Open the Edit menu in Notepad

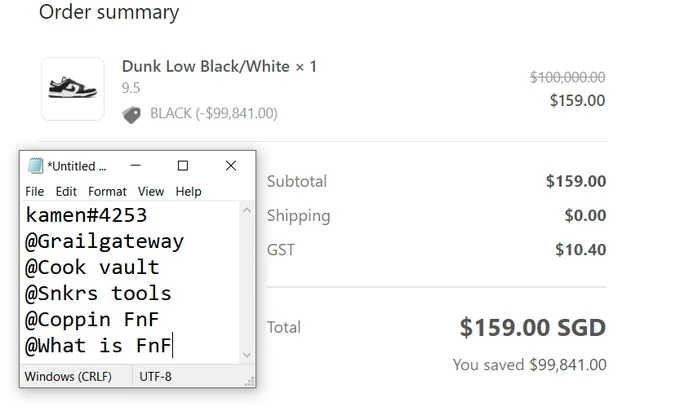pos(66,191)
